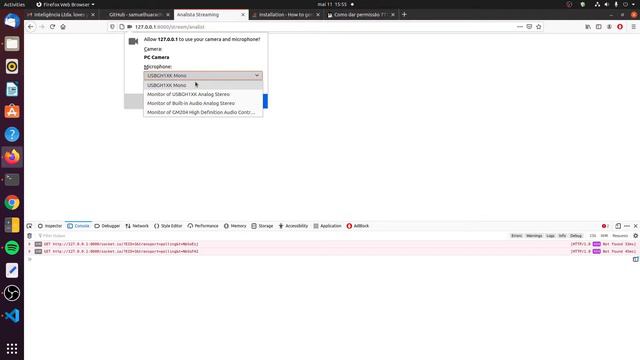Open page actions three-dot menu
The height and width of the screenshot is (360, 640).
(x=520, y=27)
